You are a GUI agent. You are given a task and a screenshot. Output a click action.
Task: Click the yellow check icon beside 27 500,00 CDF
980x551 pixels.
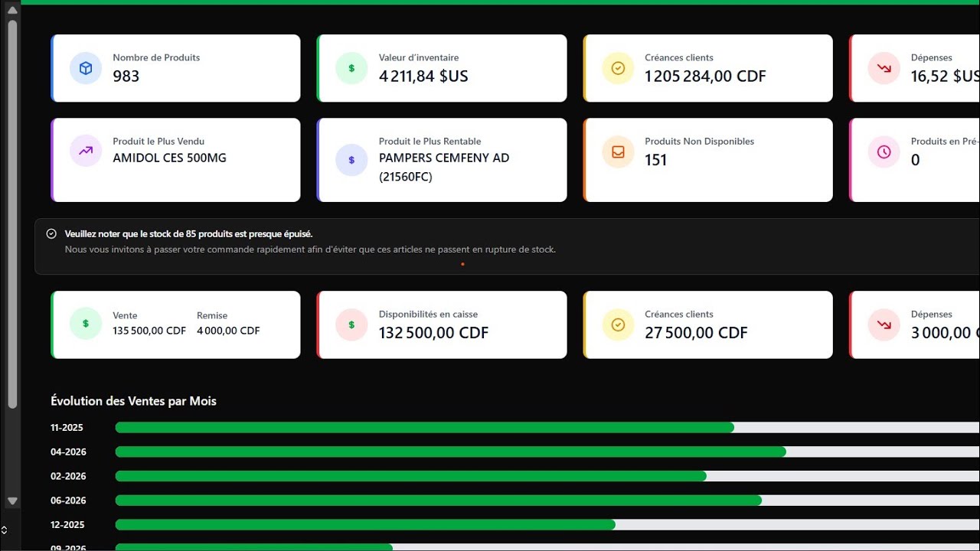618,324
